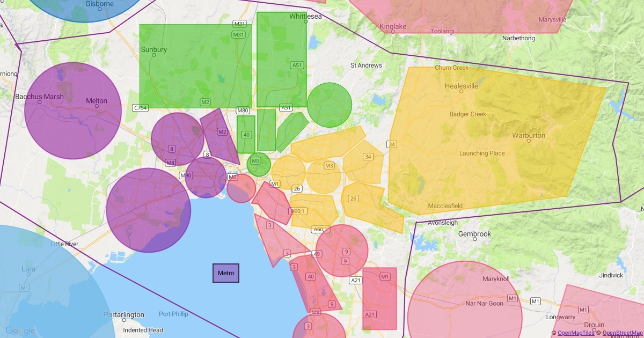644x338 pixels.
Task: Click the Google logo
Action: pos(20,330)
